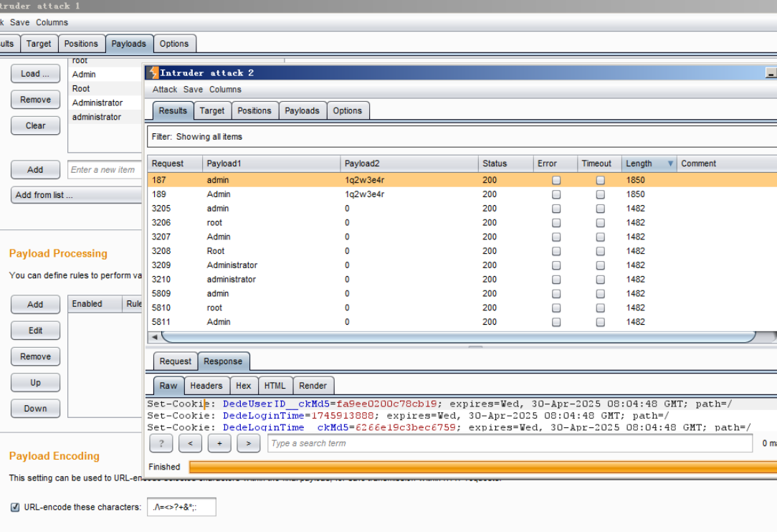Screen dimensions: 777x532
Task: Minimize the Intruder attack 2 window
Action: (771, 73)
